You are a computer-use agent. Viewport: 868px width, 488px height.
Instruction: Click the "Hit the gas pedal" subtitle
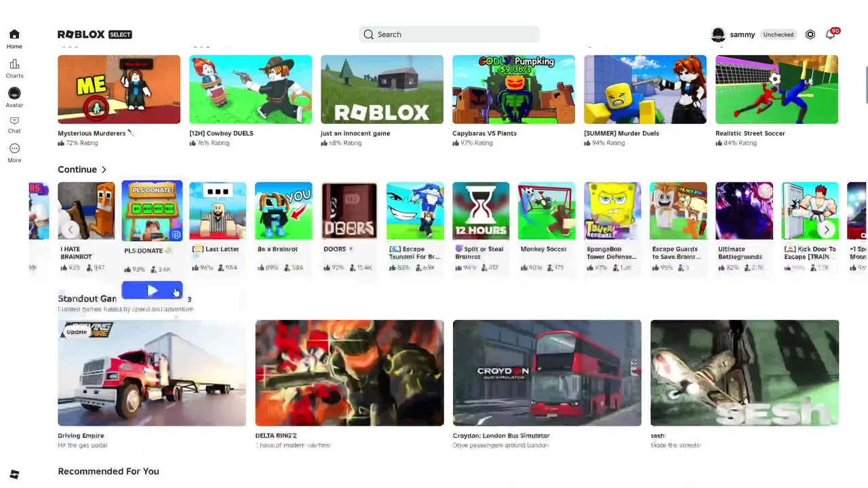coord(83,445)
